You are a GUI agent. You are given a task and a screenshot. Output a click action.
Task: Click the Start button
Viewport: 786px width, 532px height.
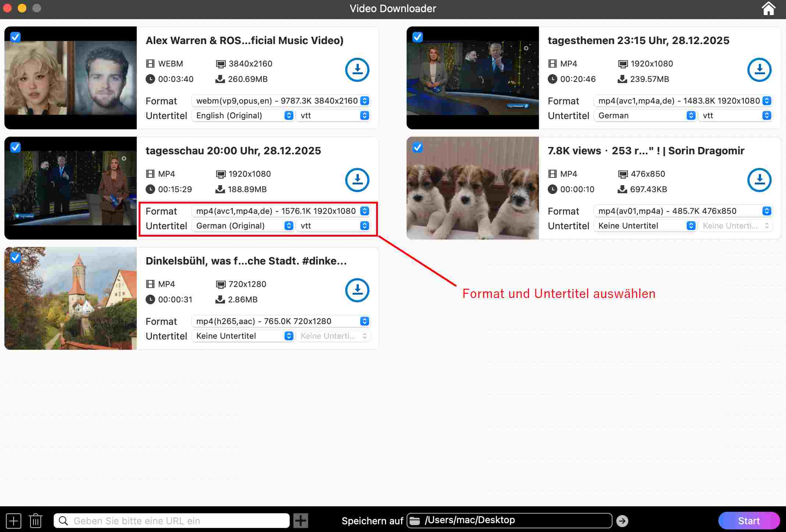[749, 521]
